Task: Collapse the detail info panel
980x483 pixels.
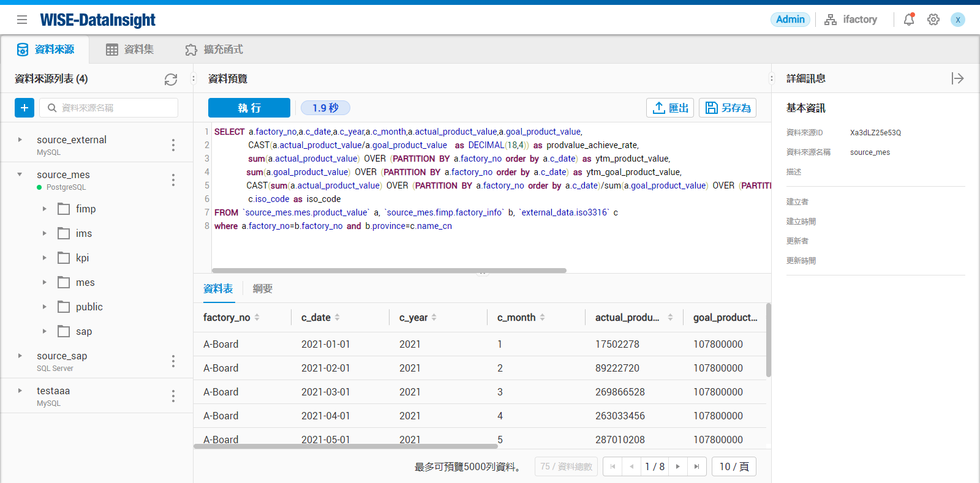Action: [958, 78]
